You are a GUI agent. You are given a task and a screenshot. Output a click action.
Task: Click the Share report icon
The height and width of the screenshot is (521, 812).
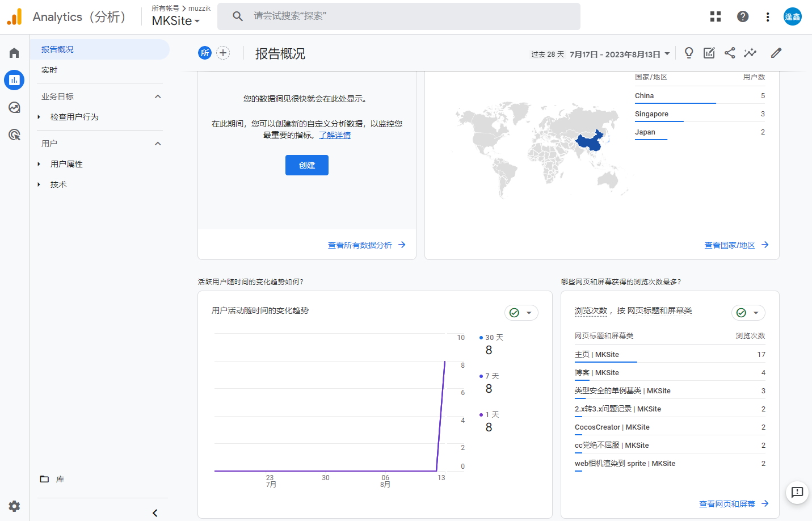(x=730, y=53)
